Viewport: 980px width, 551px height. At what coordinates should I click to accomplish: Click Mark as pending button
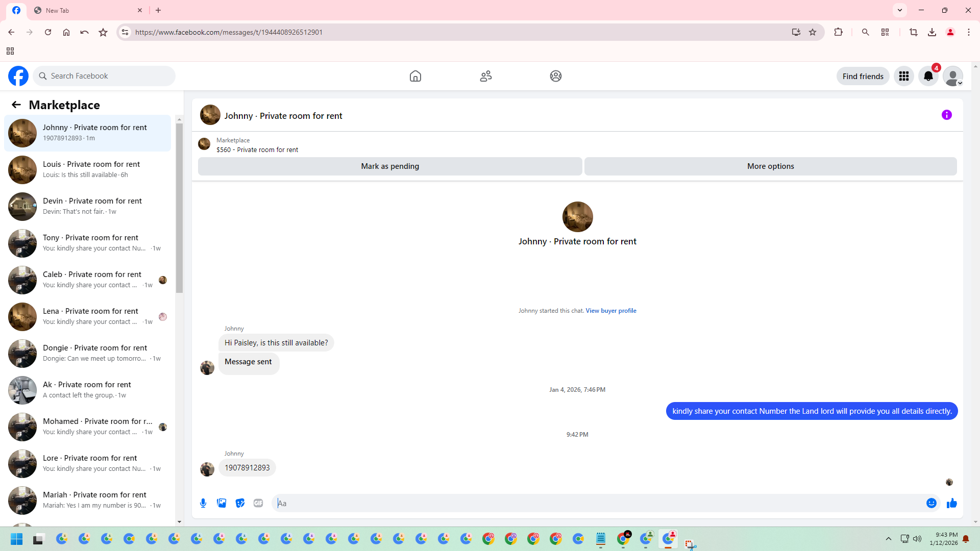point(389,166)
